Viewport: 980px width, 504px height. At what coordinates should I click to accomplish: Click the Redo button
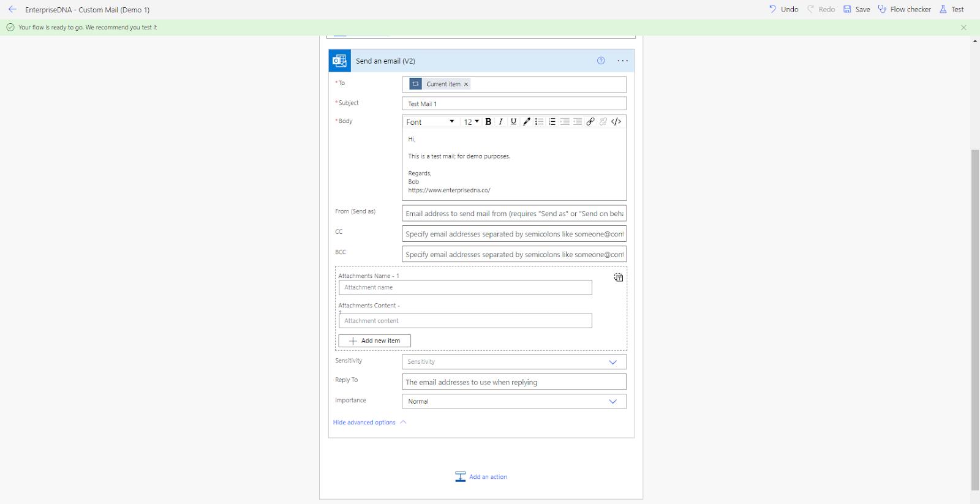[821, 9]
